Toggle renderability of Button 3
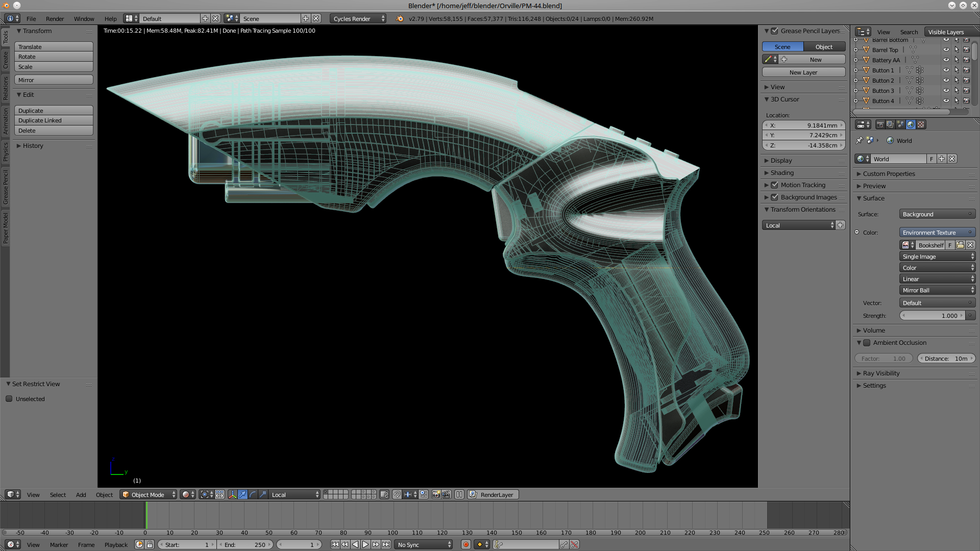Viewport: 980px width, 551px height. [967, 90]
